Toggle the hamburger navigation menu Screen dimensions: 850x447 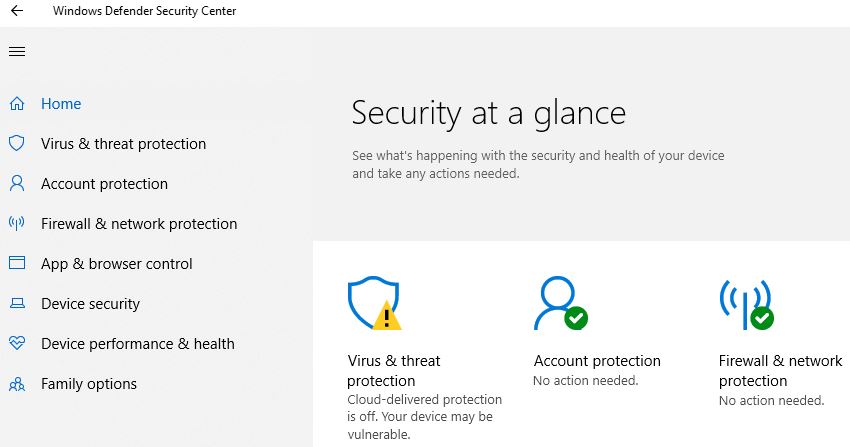[17, 51]
